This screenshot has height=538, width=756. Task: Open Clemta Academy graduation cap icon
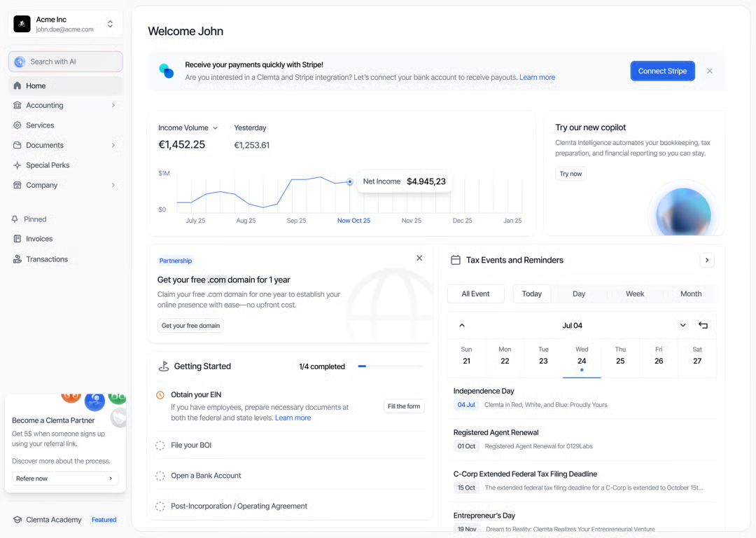[x=17, y=520]
